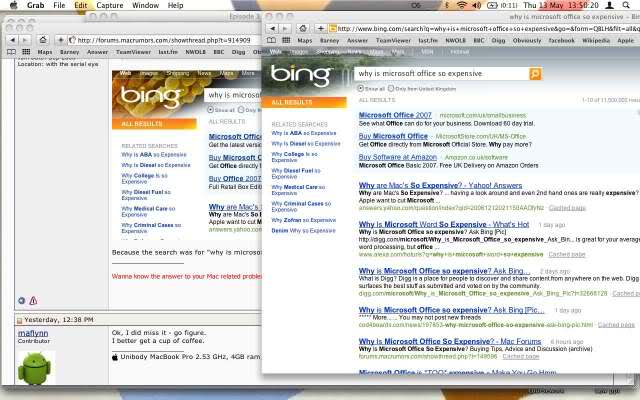Select the ALL RESULTS orange sidebar tab

(x=304, y=102)
